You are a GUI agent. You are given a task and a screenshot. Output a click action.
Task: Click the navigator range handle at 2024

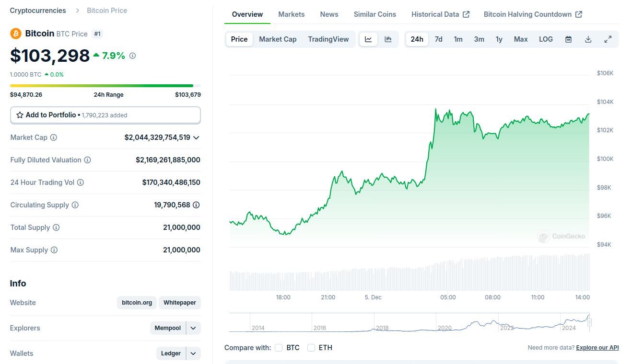pos(589,322)
